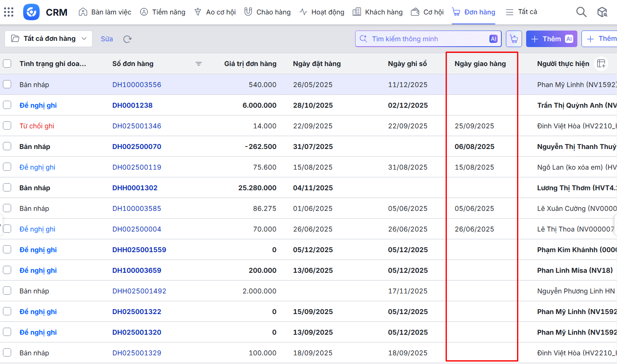Screen dimensions: 617x364
Task: Click the CRM logo icon
Action: click(31, 12)
